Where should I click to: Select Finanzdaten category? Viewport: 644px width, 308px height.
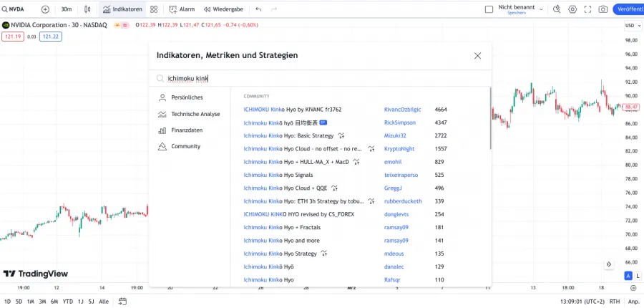pyautogui.click(x=180, y=130)
